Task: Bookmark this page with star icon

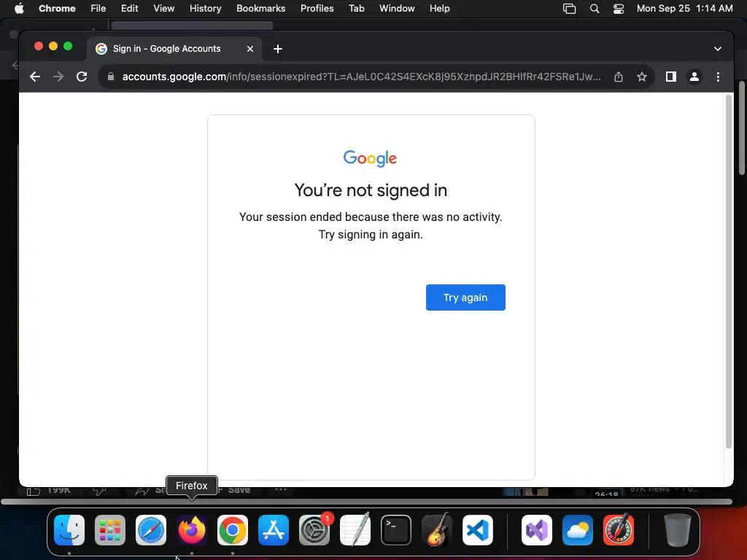Action: [x=642, y=77]
